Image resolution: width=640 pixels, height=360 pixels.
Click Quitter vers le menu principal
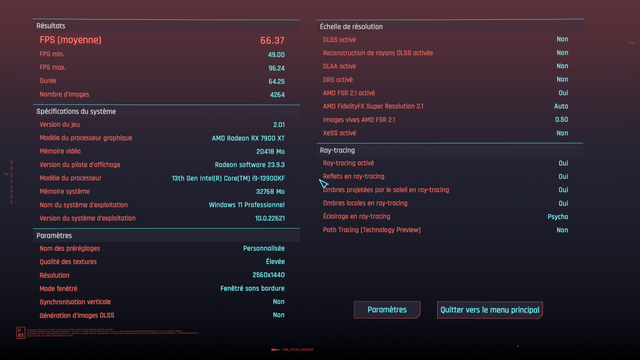coord(490,310)
